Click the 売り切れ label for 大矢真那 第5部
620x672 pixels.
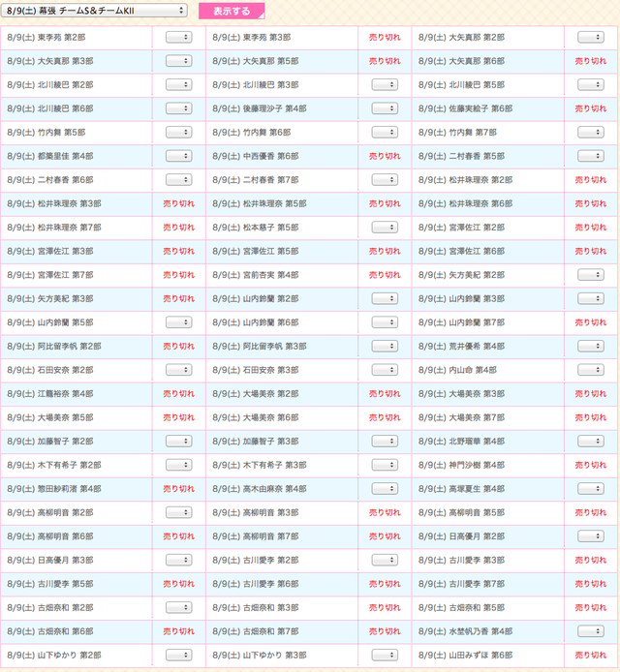[x=385, y=61]
